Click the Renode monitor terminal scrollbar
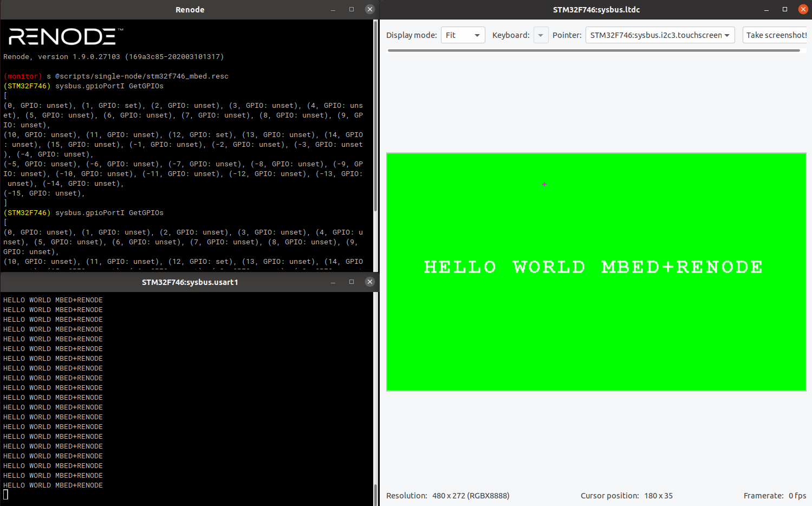The image size is (812, 506). (x=375, y=116)
